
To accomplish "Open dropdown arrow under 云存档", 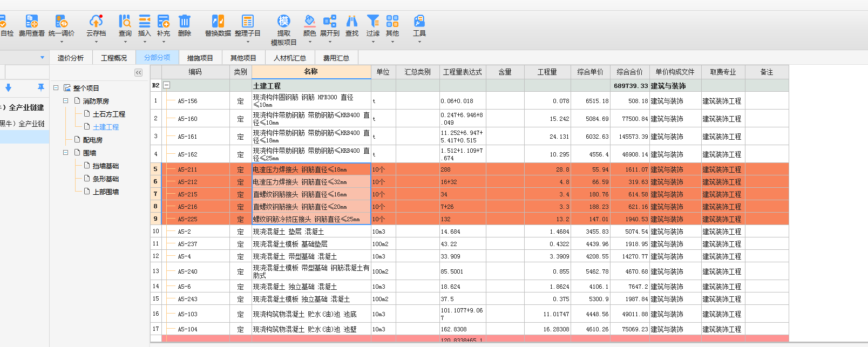I will pos(96,42).
